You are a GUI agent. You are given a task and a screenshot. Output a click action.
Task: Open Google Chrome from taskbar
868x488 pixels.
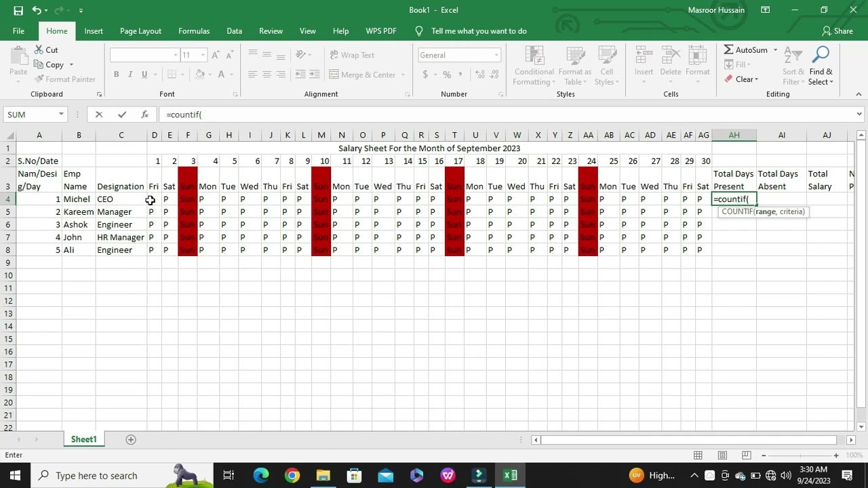tap(292, 475)
